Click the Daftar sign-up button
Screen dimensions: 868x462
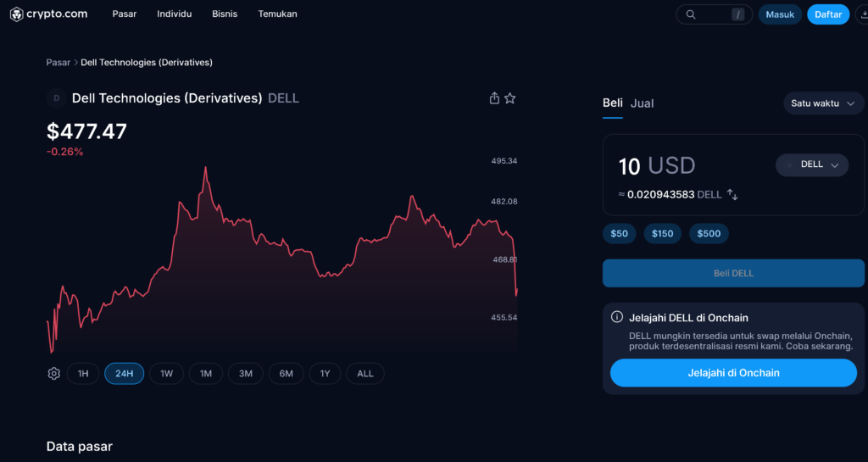pos(828,14)
